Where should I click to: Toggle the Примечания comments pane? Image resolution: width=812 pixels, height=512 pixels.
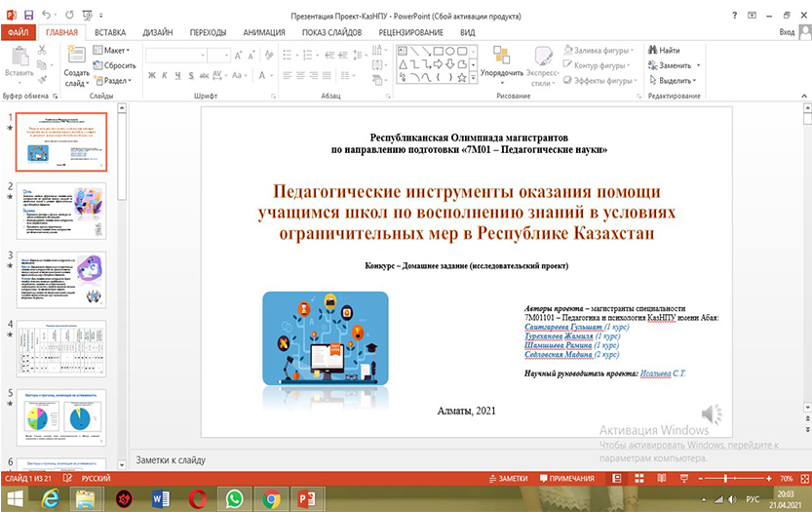tap(565, 479)
